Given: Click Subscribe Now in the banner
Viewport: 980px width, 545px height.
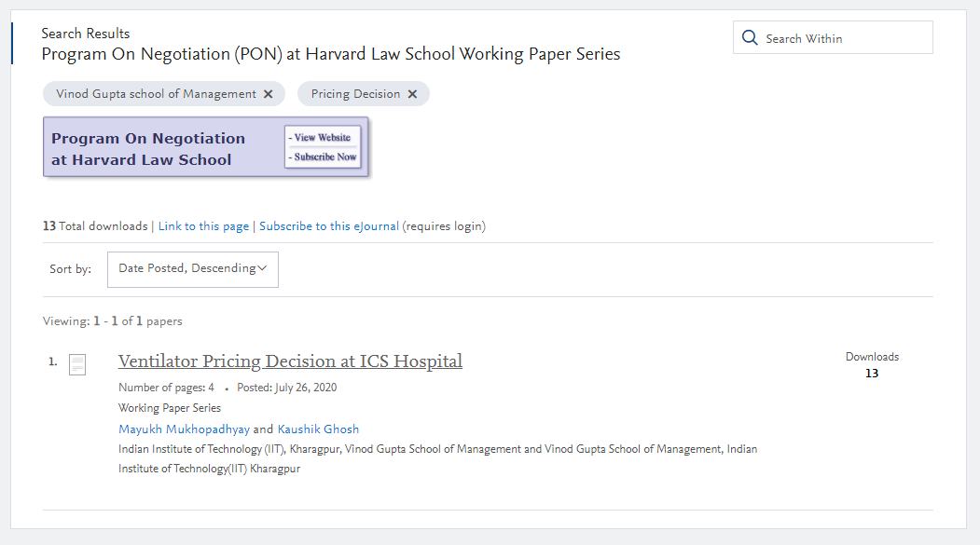Looking at the screenshot, I should coord(323,157).
